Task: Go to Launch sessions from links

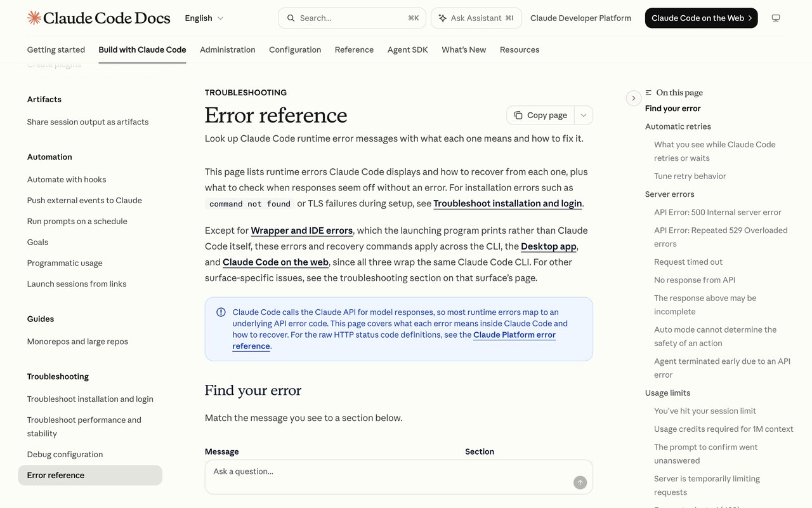Action: 77,284
